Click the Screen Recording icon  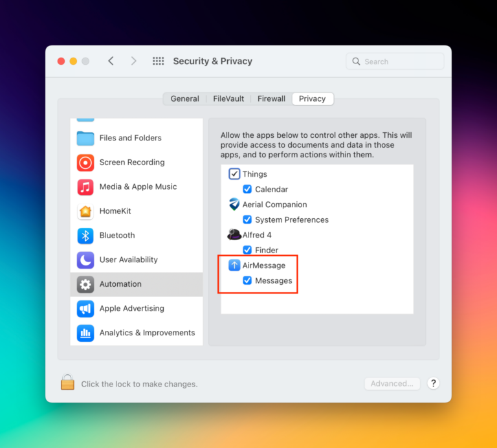click(85, 162)
